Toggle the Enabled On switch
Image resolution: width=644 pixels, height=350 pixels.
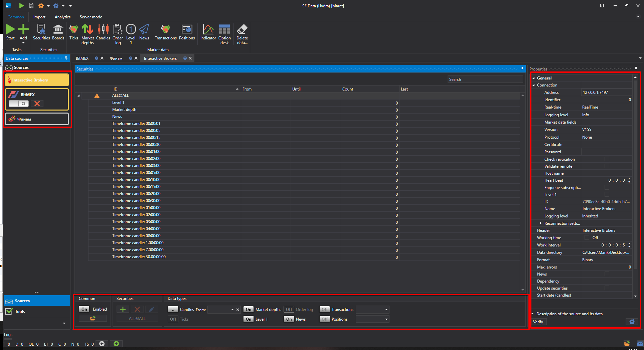coord(85,309)
